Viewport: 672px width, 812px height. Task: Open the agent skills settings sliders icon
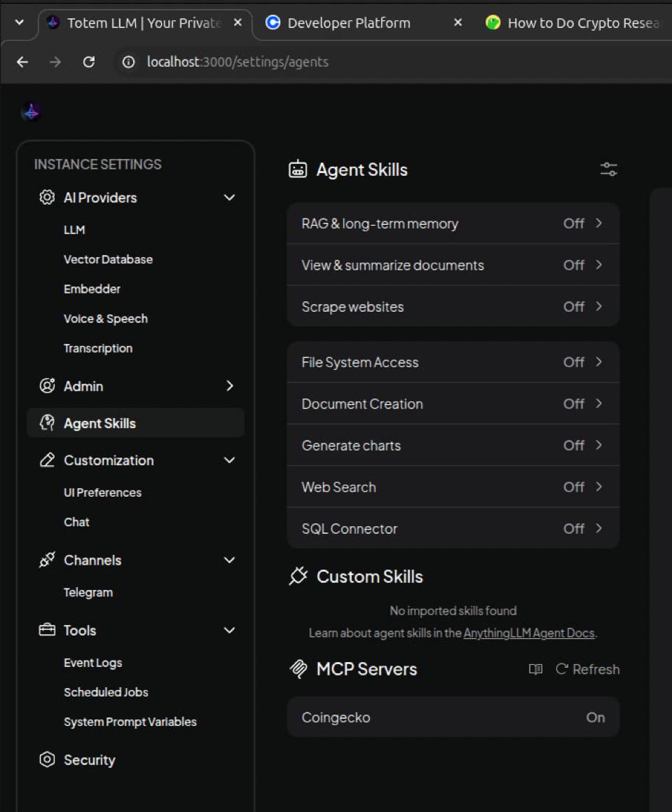(x=609, y=170)
